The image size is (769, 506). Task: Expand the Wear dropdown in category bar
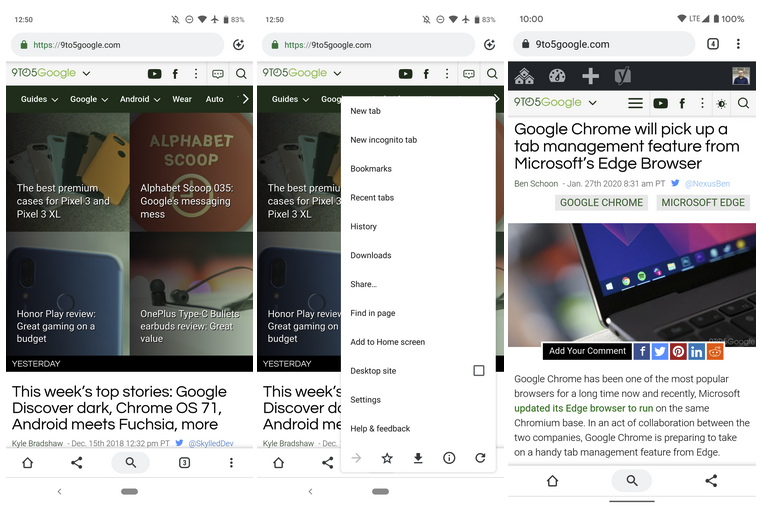[181, 99]
